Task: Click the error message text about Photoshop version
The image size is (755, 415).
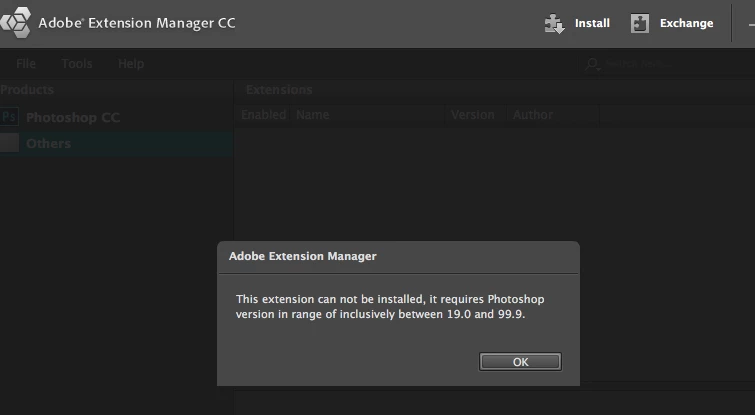Action: 390,307
